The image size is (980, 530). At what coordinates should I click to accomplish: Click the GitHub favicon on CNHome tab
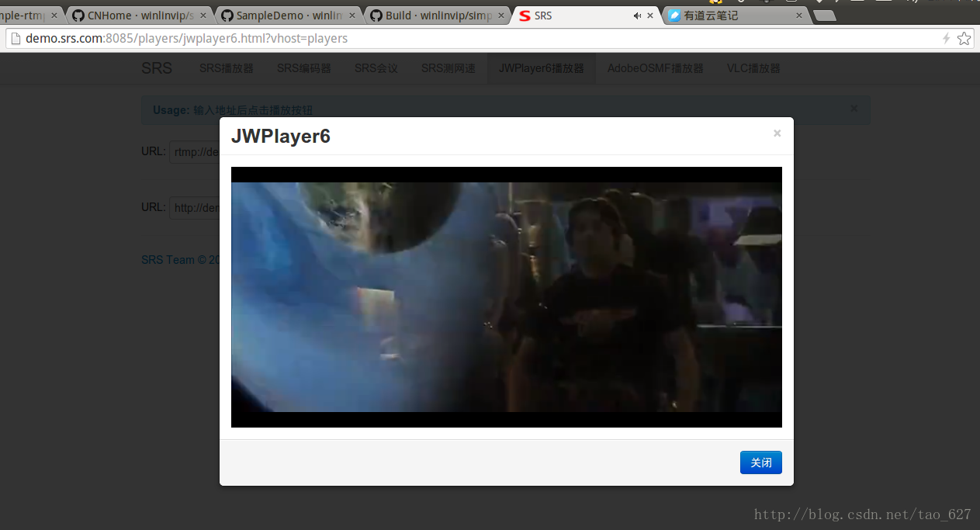pyautogui.click(x=78, y=16)
